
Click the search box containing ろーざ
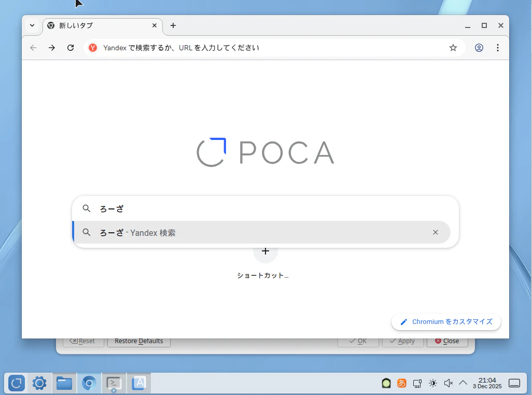point(265,208)
